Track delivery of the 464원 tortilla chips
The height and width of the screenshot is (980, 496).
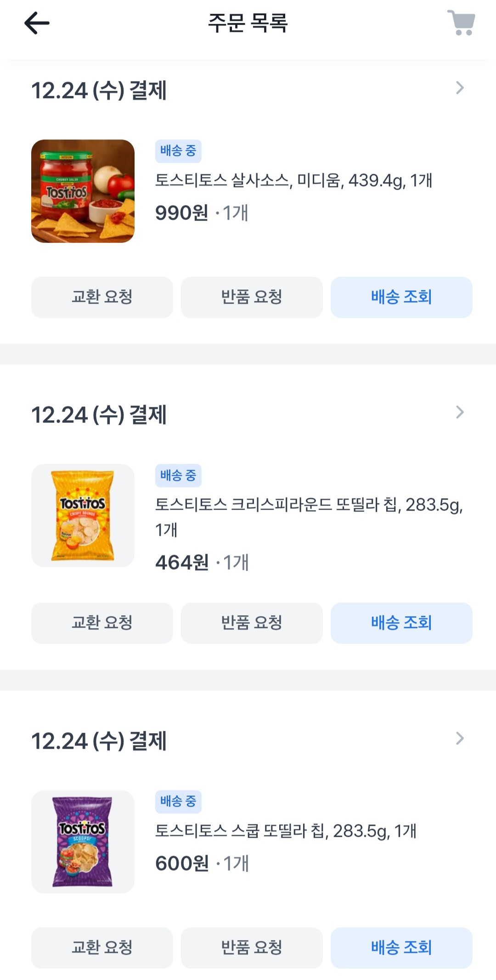point(401,623)
